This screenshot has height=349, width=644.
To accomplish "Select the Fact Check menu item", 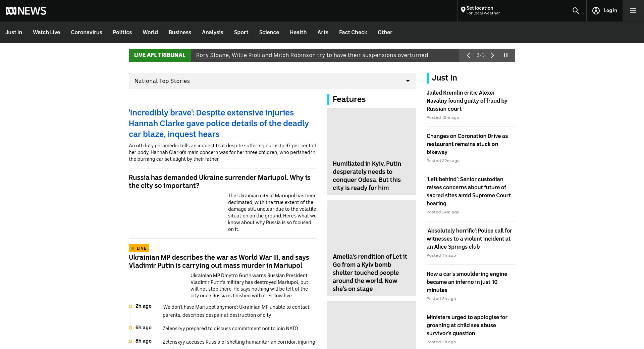I will (x=353, y=33).
